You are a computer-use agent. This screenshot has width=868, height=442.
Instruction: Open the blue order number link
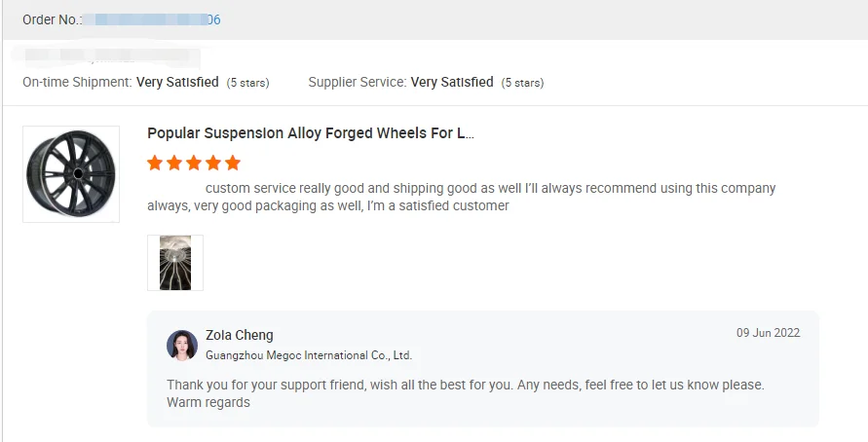click(x=152, y=19)
